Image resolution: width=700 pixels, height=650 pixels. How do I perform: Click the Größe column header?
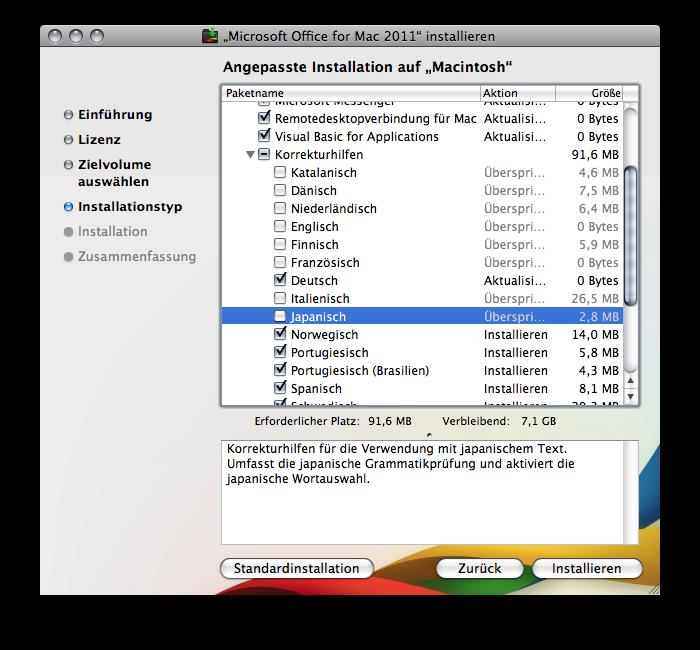click(x=589, y=93)
